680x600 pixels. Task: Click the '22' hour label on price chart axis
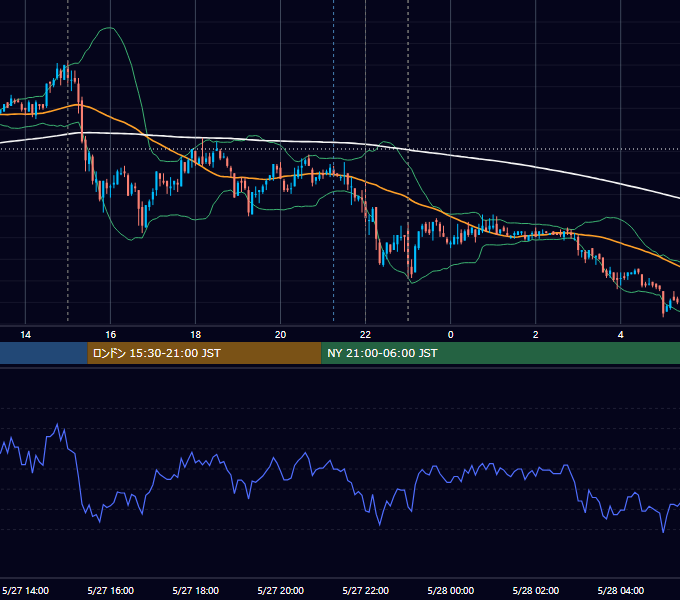click(x=366, y=335)
